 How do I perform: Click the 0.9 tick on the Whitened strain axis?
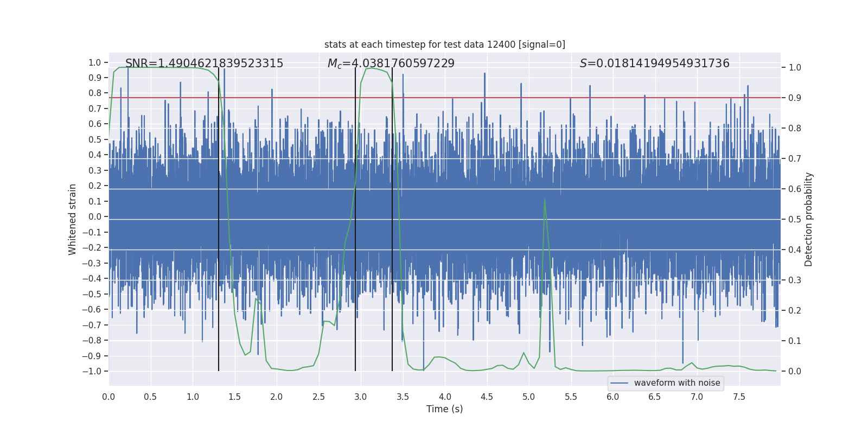(x=95, y=78)
